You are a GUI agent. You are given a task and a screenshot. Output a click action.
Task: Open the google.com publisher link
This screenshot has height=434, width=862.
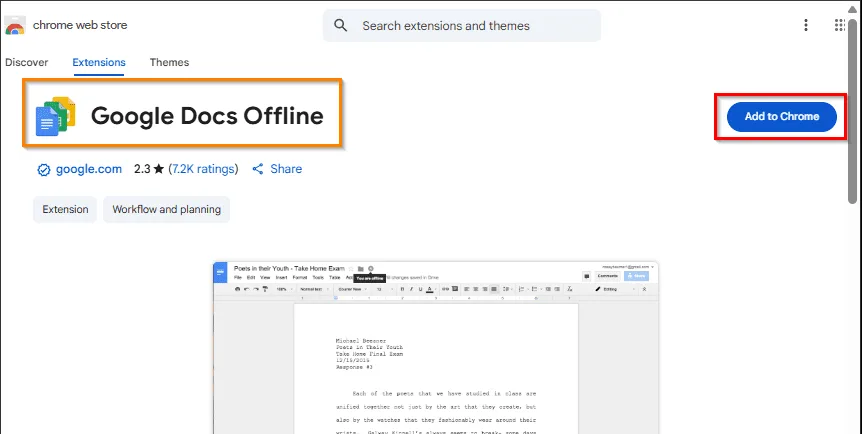89,169
